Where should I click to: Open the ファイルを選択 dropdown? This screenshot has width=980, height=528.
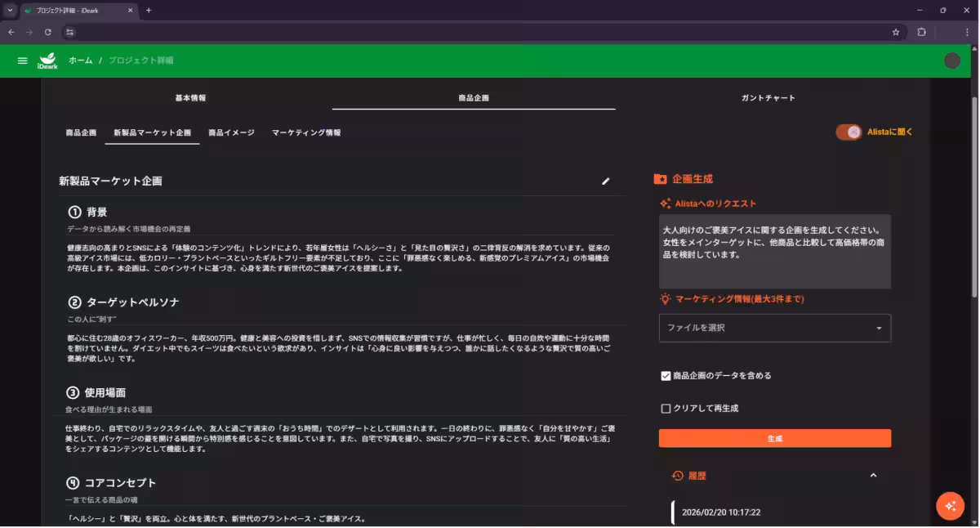pyautogui.click(x=774, y=327)
